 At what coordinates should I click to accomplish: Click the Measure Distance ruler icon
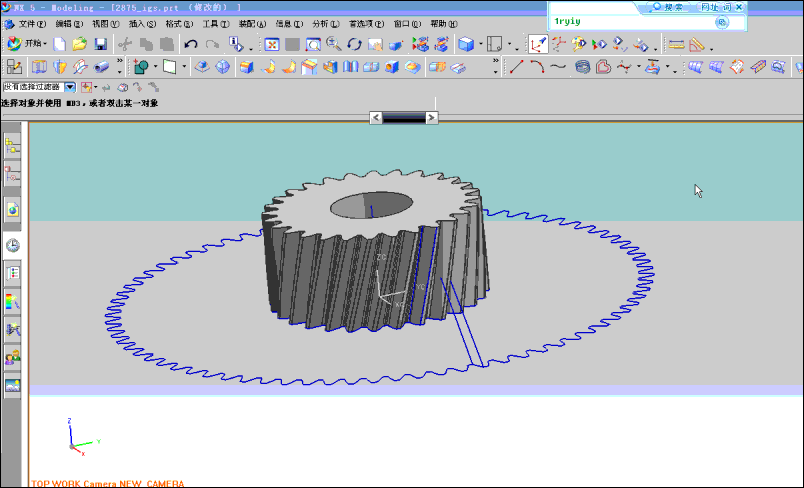click(676, 45)
